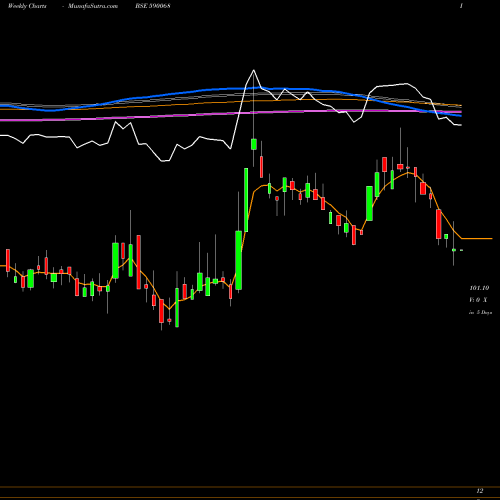Click the "V: 0 X" volume text

click(478, 300)
